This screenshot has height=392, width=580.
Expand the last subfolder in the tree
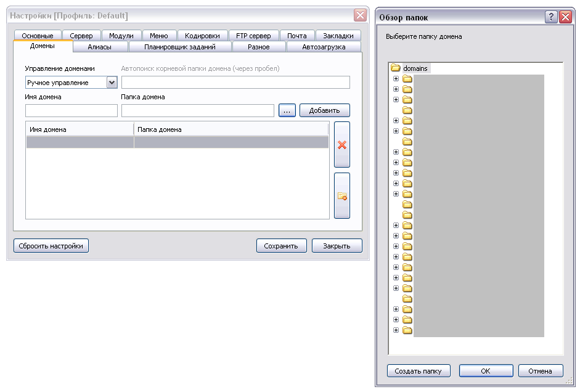(x=396, y=330)
